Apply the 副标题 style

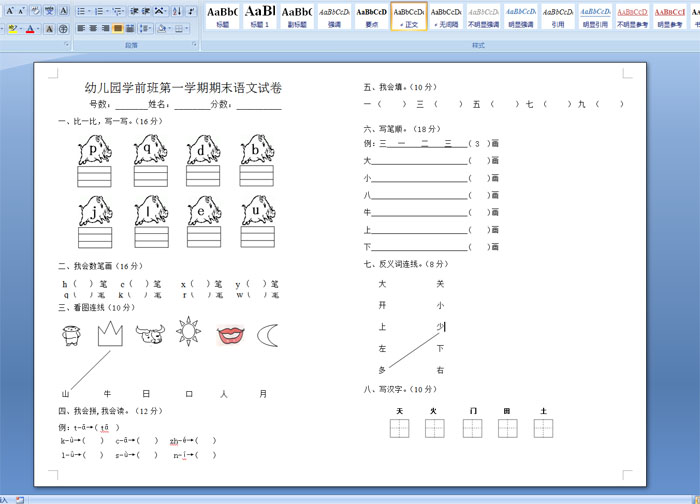pyautogui.click(x=297, y=17)
